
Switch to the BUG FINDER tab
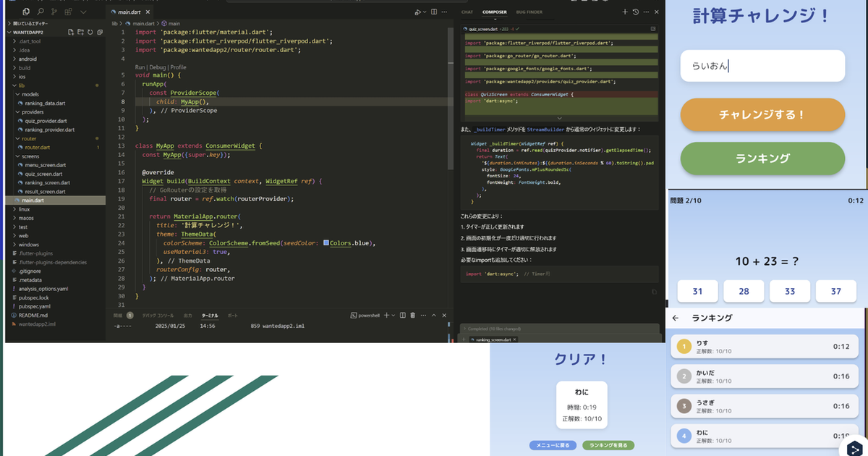tap(529, 12)
